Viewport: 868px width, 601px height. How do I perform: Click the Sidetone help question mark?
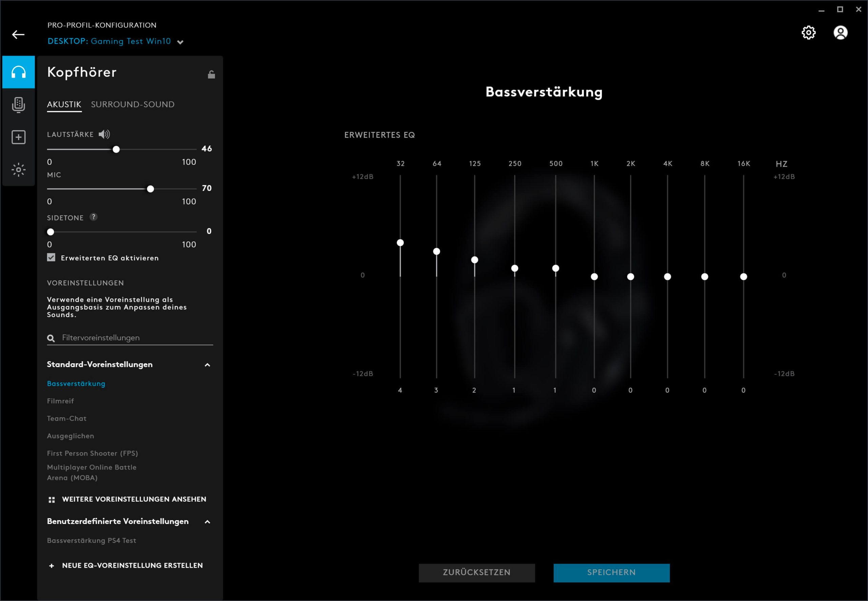(93, 217)
